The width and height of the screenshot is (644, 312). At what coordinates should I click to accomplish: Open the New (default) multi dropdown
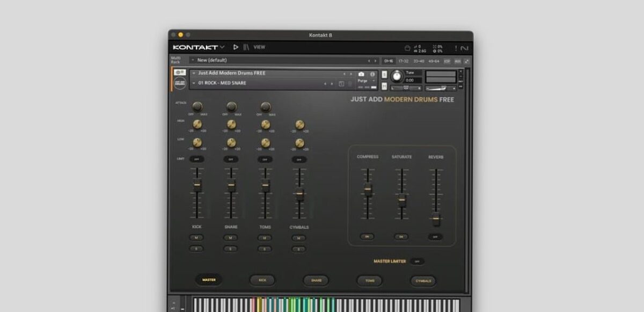point(215,61)
